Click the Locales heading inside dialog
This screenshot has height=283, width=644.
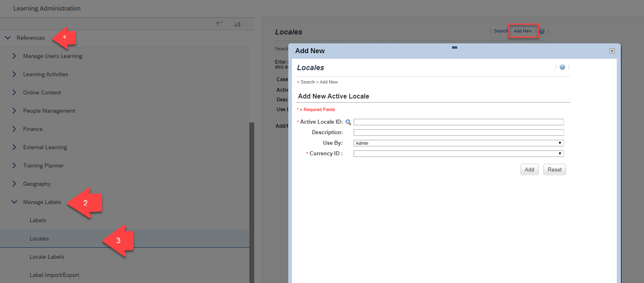point(311,68)
